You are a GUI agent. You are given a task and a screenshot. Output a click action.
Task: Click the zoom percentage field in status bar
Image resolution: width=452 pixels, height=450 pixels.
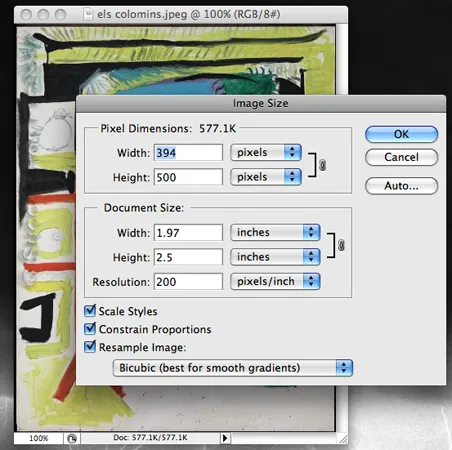pyautogui.click(x=39, y=438)
